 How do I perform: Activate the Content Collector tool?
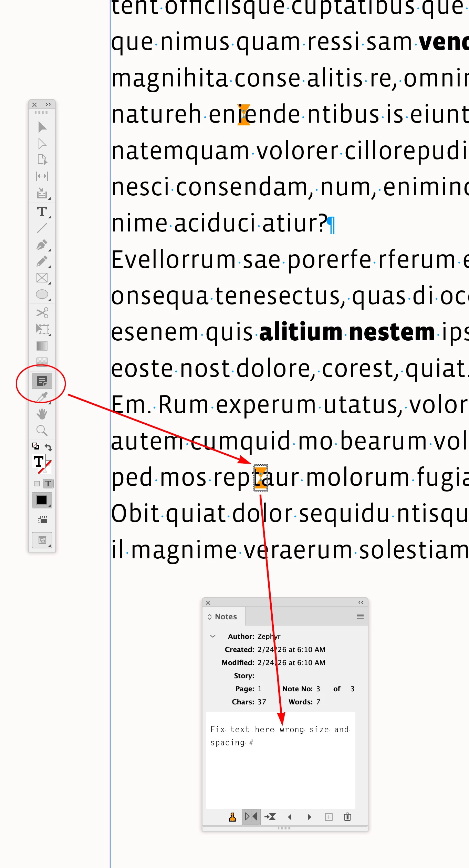coord(42,193)
